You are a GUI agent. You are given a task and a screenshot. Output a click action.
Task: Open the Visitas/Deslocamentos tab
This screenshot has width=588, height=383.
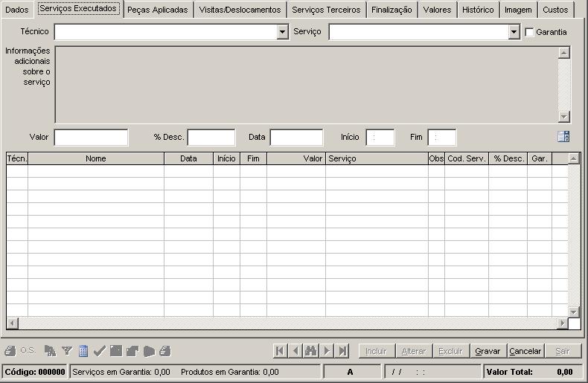coord(240,10)
